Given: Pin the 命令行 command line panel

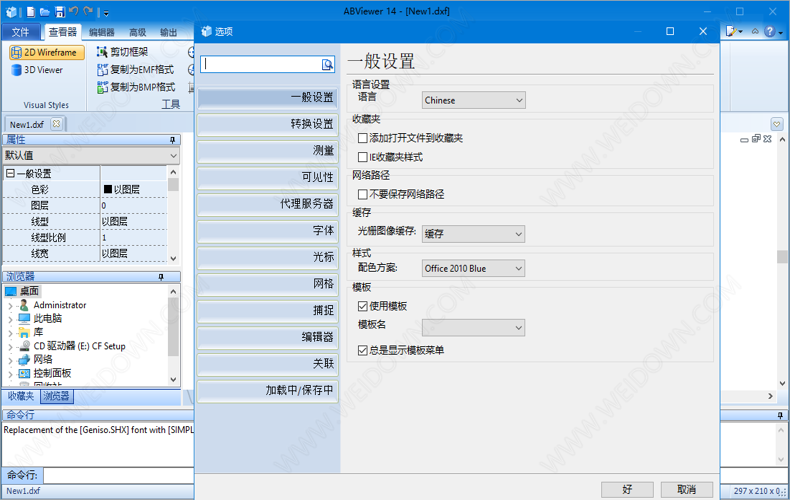Looking at the screenshot, I should pos(780,415).
